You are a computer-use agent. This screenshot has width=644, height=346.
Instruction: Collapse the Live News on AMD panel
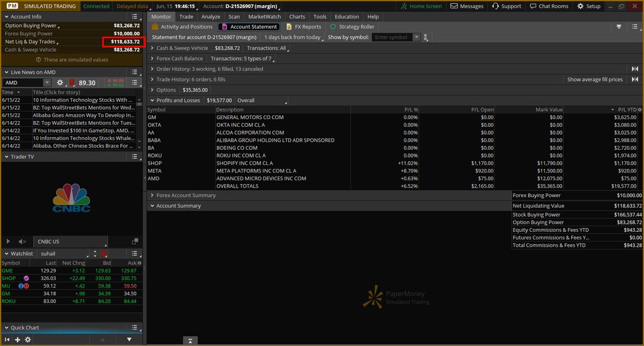pos(6,72)
